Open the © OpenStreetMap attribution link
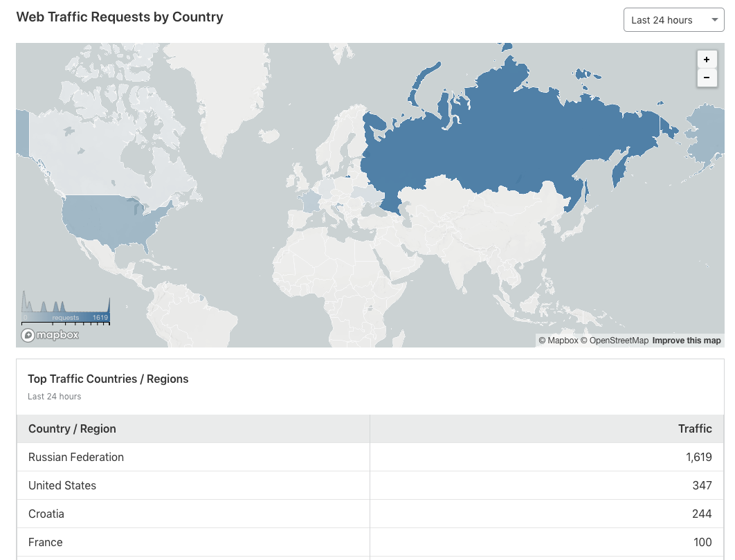Image resolution: width=735 pixels, height=560 pixels. pos(615,341)
